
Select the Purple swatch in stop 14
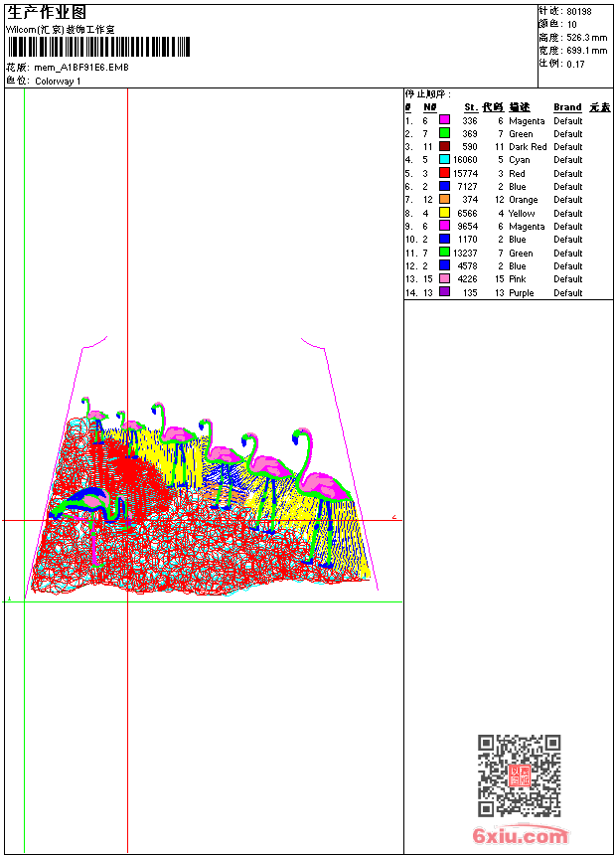[445, 292]
